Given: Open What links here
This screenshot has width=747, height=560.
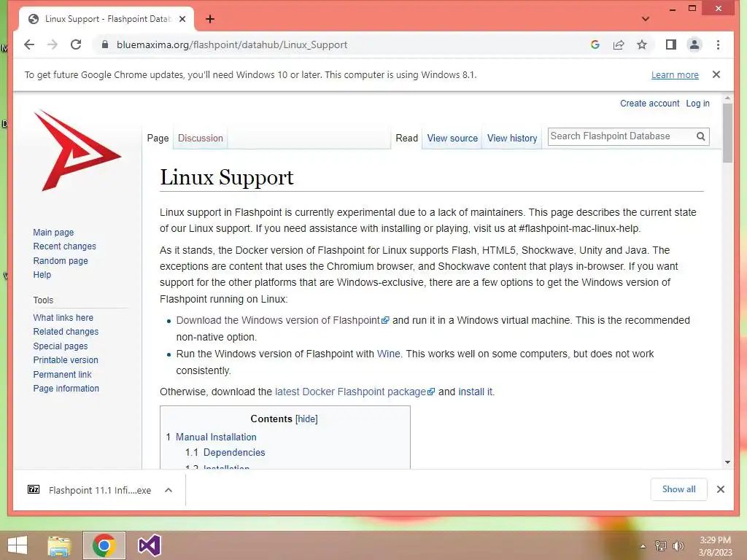Looking at the screenshot, I should coord(63,318).
